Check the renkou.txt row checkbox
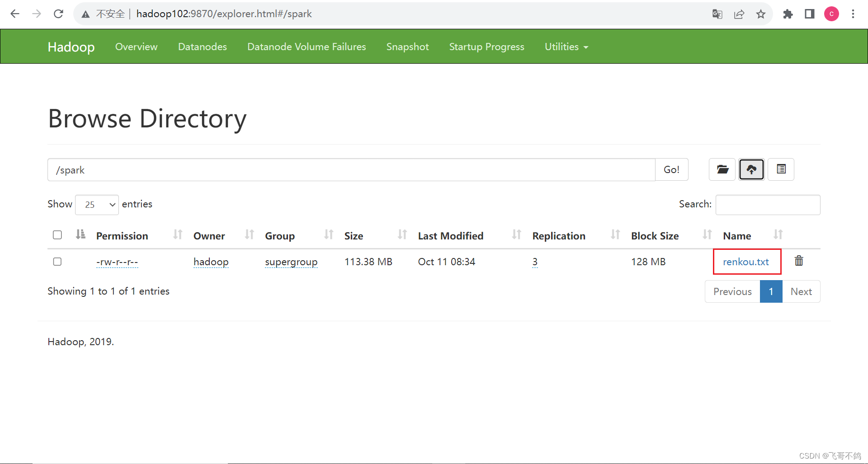868x464 pixels. (x=57, y=262)
